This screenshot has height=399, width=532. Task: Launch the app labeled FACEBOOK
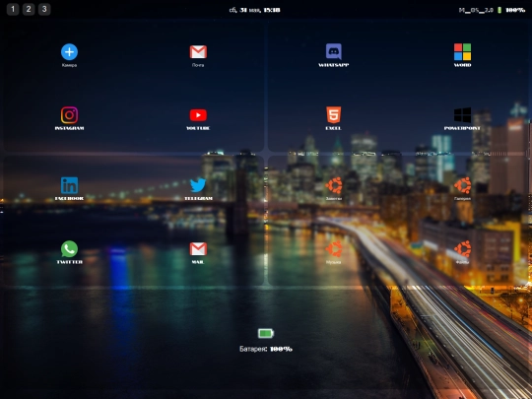pyautogui.click(x=69, y=185)
